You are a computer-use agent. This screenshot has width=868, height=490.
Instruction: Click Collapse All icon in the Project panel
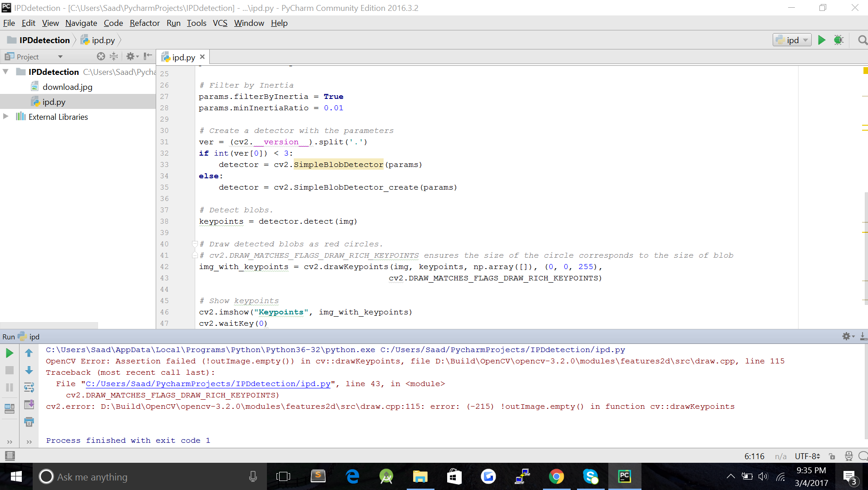pos(114,56)
